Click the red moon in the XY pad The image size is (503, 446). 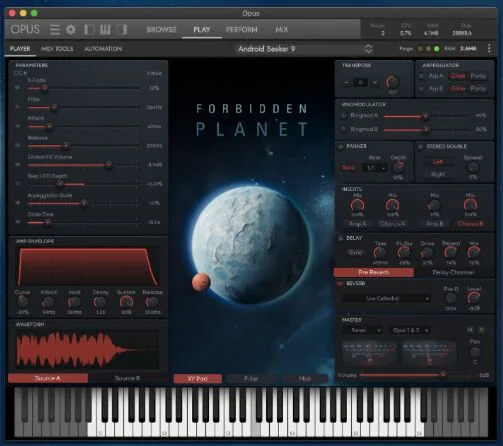pos(201,282)
